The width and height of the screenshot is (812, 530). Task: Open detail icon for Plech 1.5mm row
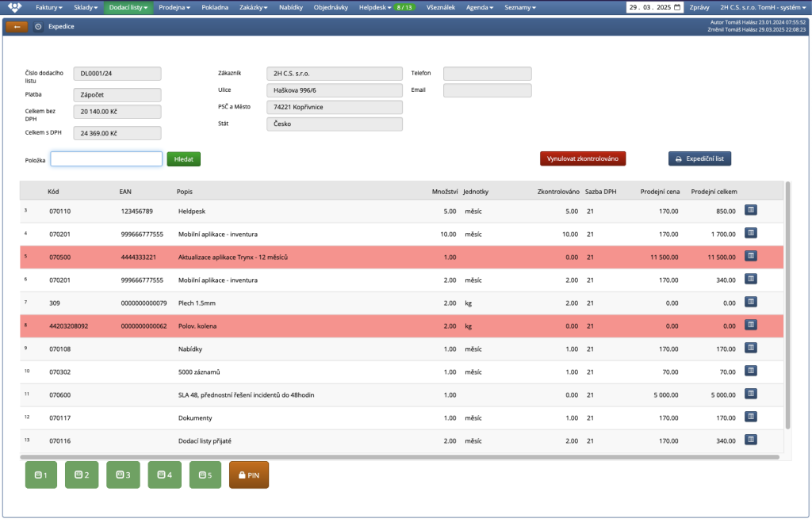pos(751,302)
